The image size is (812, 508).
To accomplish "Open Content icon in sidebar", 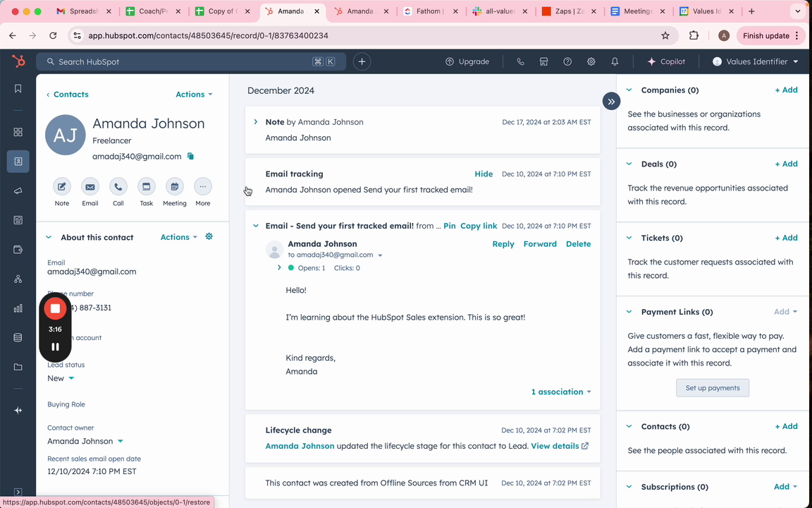I will tap(18, 220).
